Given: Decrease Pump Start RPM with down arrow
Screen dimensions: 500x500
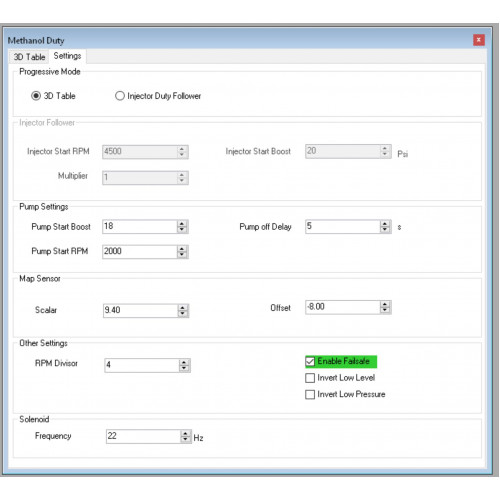Looking at the screenshot, I should click(182, 255).
